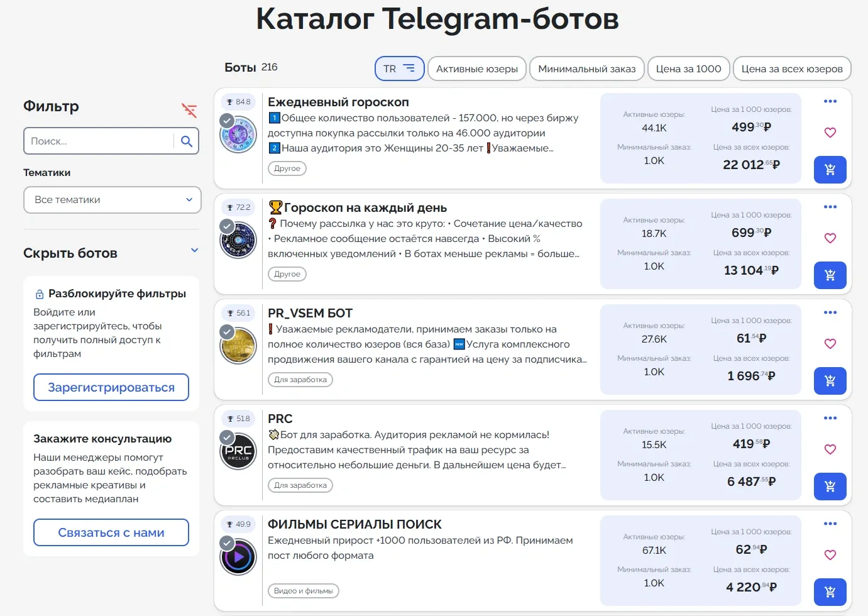Click the Другое tag under Ежедневный гороскоп
Screen dimensions: 868x616
tap(287, 168)
